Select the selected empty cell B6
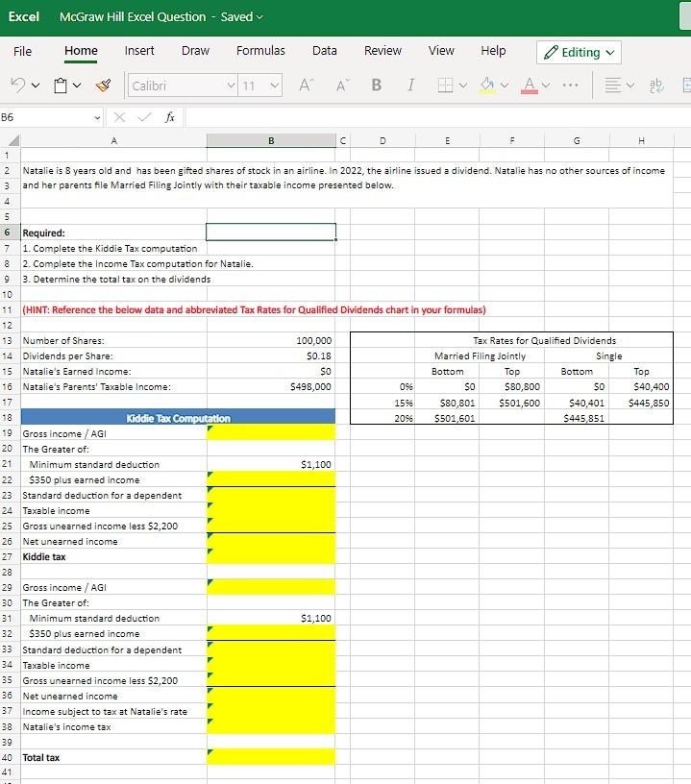 (x=271, y=232)
